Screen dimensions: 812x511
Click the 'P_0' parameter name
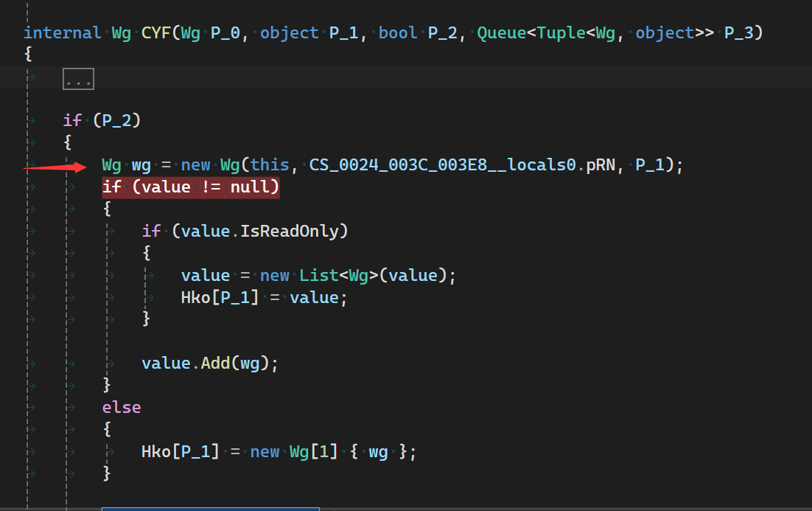pyautogui.click(x=225, y=33)
